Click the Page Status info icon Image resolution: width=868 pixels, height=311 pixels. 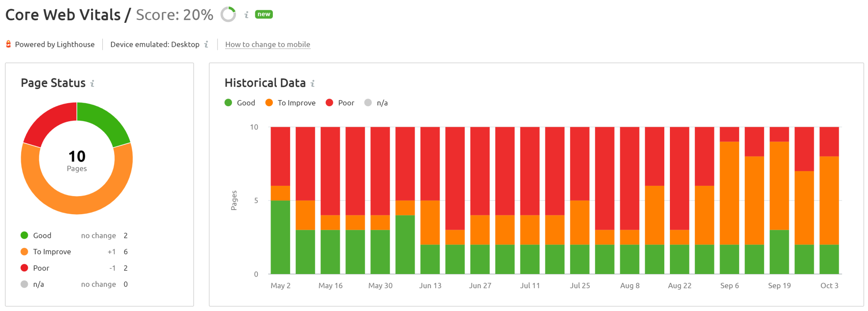click(x=92, y=83)
